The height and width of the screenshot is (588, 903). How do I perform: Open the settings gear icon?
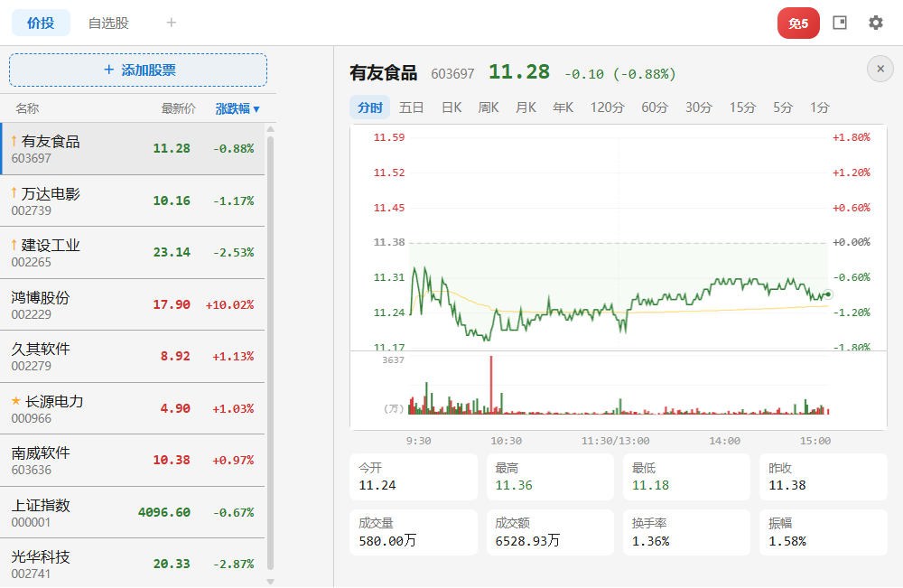click(875, 23)
